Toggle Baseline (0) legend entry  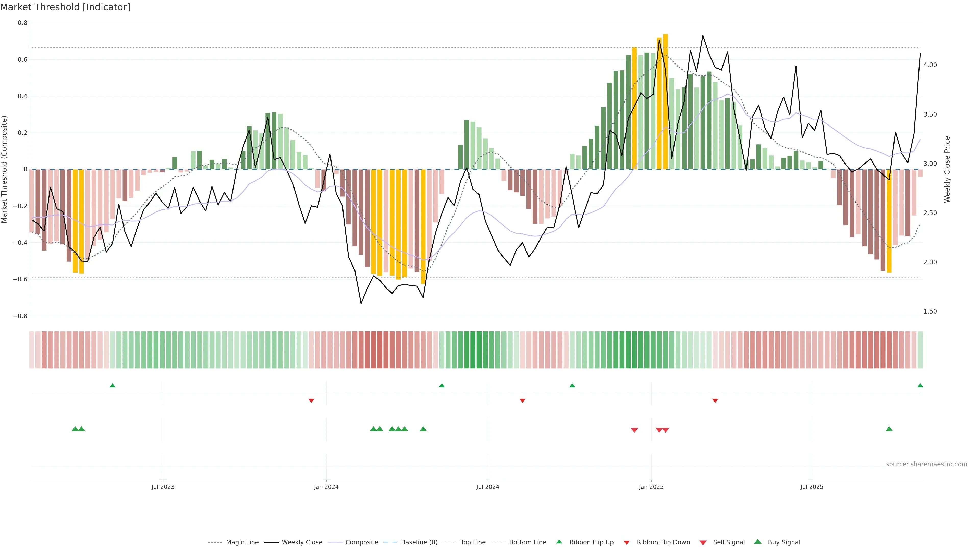pos(419,542)
